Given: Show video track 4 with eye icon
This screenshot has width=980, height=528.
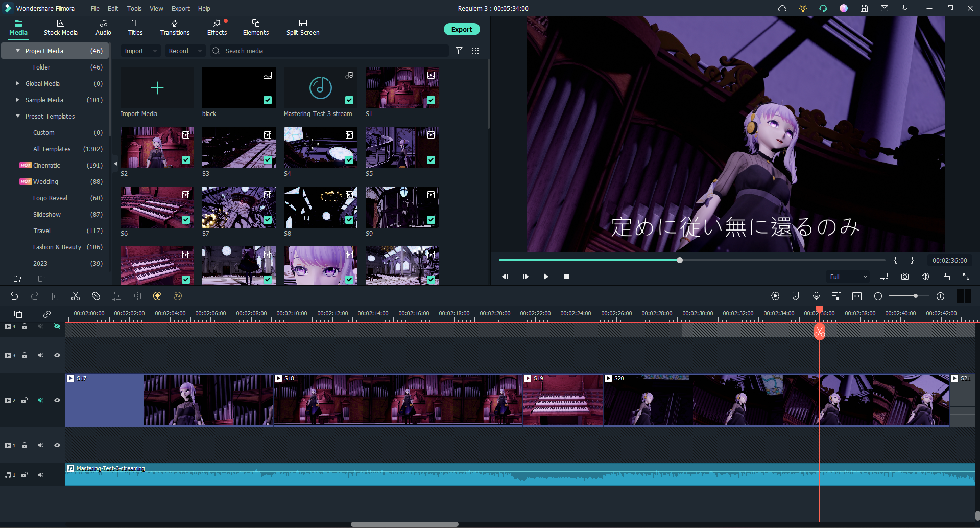Looking at the screenshot, I should 57,326.
